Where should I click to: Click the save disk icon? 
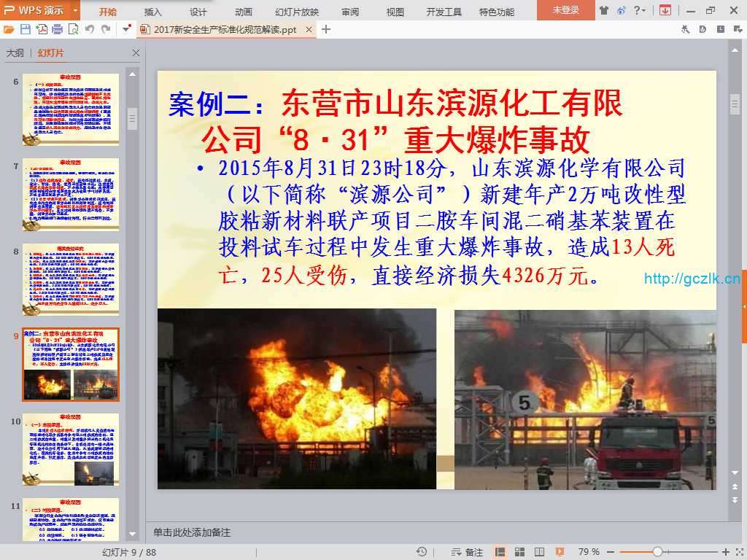tap(25, 29)
